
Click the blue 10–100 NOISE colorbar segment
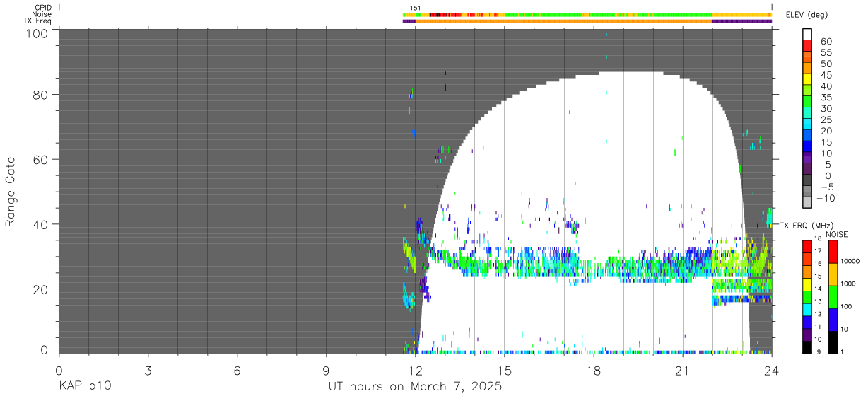click(x=833, y=320)
